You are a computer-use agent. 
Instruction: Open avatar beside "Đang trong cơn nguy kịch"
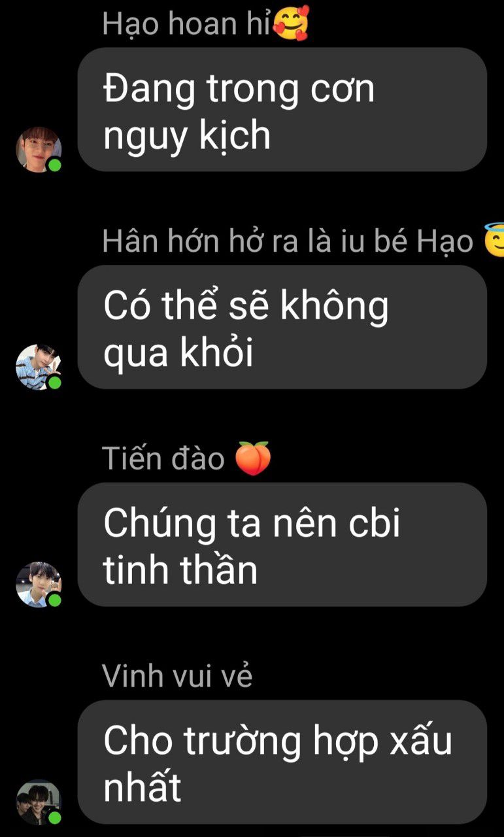pos(39,150)
